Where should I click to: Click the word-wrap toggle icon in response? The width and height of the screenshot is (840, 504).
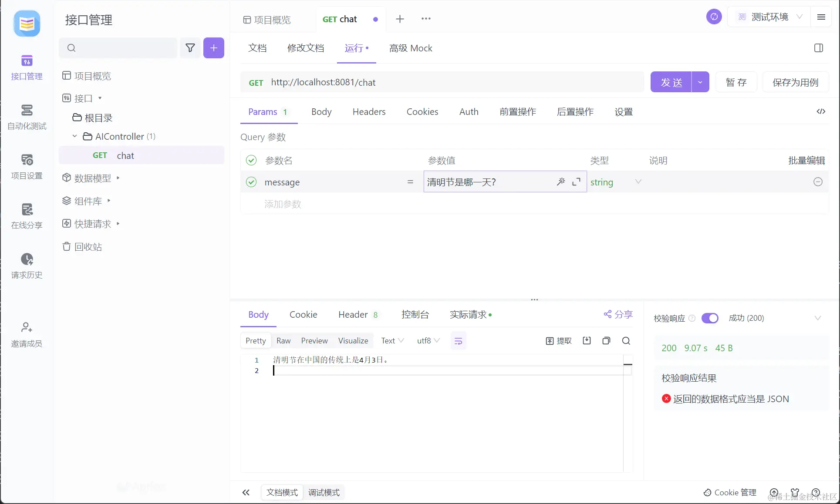[x=458, y=341]
